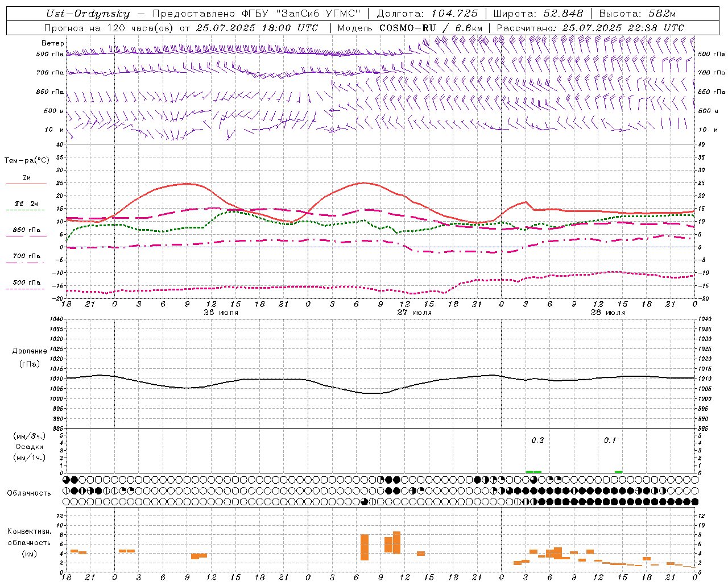728x582 pixels.
Task: Click the 'Осадки' precipitation label
Action: (x=30, y=447)
